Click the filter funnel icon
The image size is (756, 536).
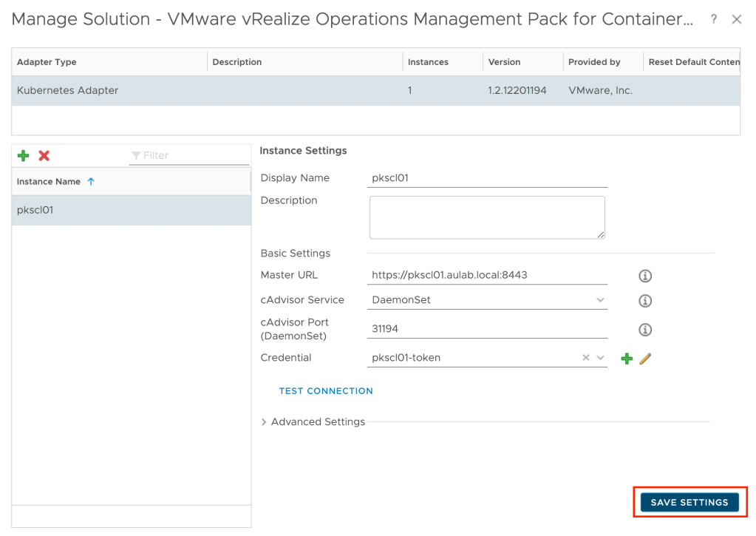click(x=136, y=155)
